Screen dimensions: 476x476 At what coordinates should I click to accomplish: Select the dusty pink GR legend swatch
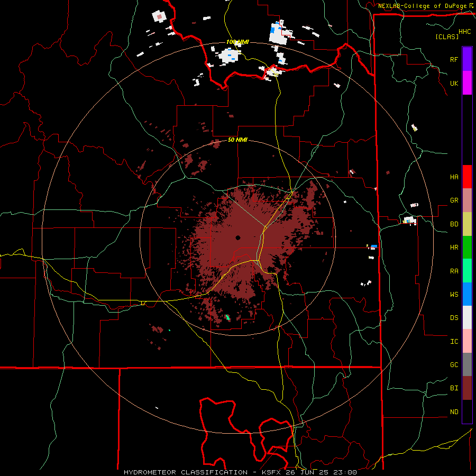tap(467, 200)
